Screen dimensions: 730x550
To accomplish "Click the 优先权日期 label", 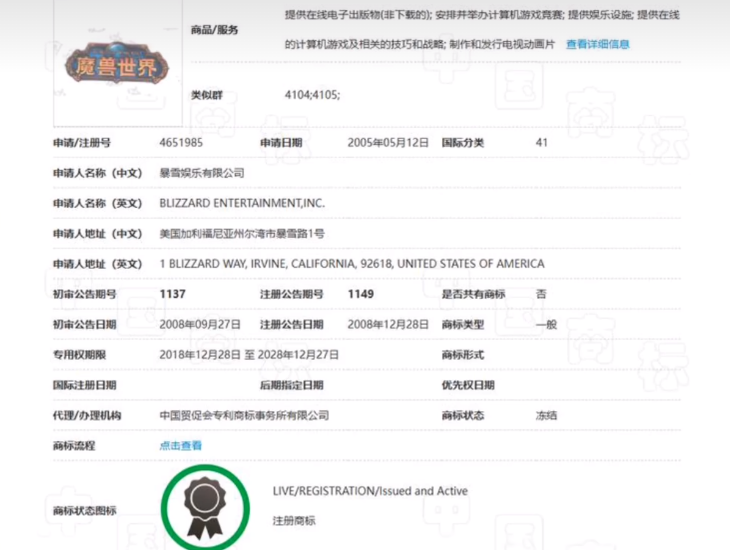I will click(468, 385).
